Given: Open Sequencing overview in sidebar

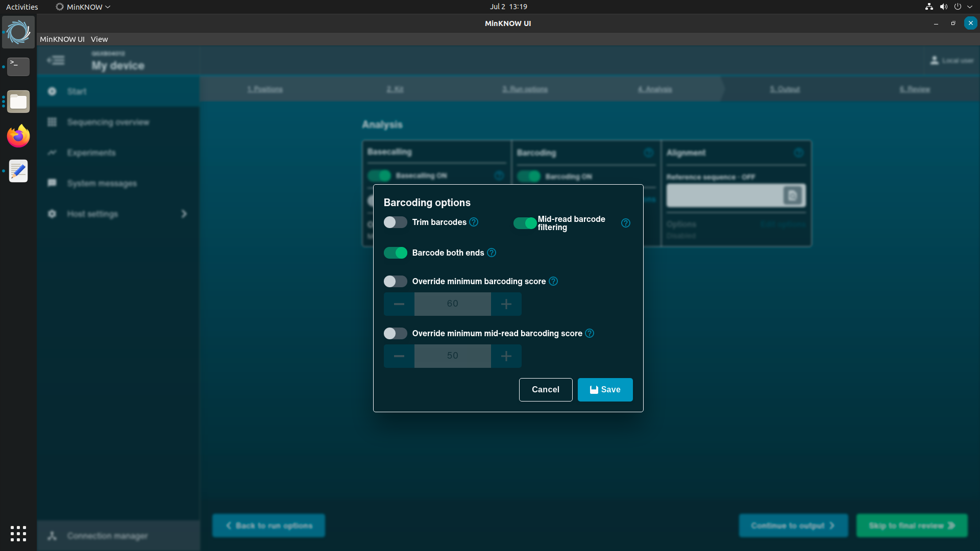Looking at the screenshot, I should [118, 122].
